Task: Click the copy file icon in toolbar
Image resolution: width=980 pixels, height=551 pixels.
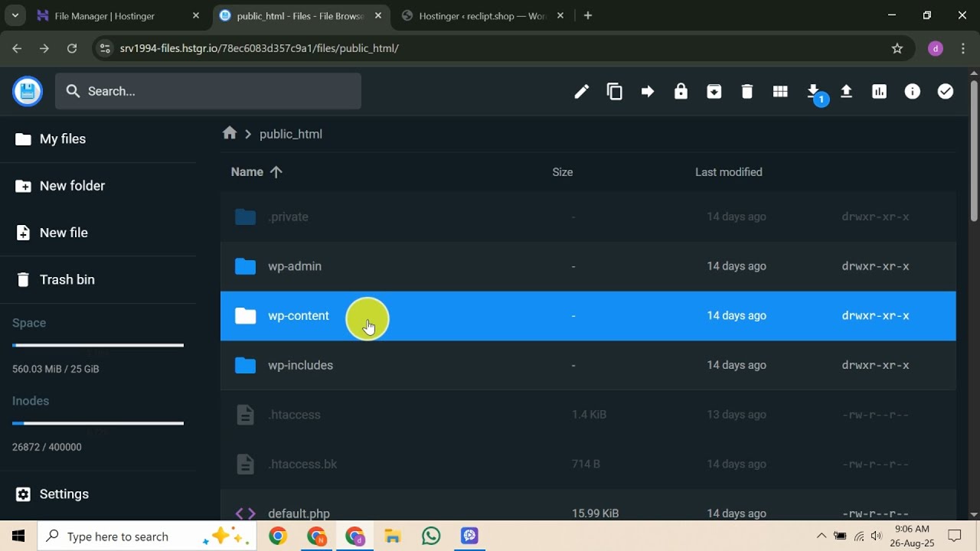Action: [x=615, y=92]
